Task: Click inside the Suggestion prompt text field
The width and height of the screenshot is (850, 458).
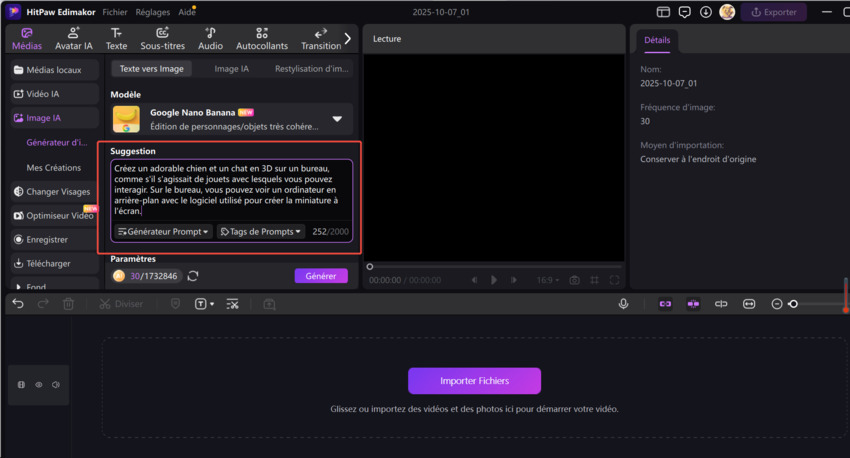Action: [230, 190]
